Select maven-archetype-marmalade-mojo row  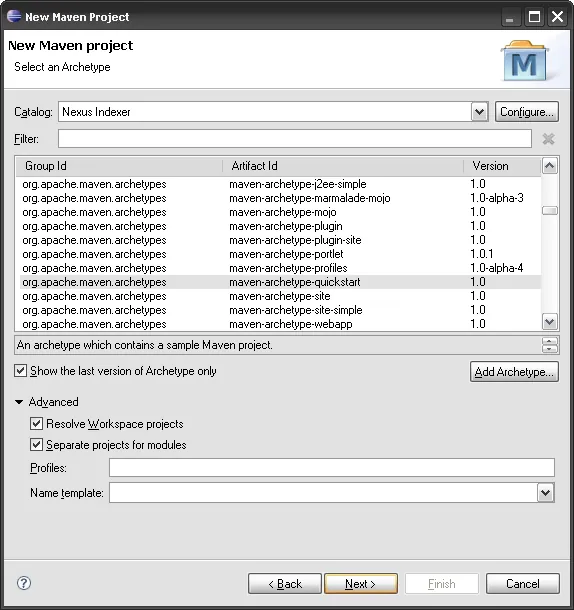[x=279, y=198]
